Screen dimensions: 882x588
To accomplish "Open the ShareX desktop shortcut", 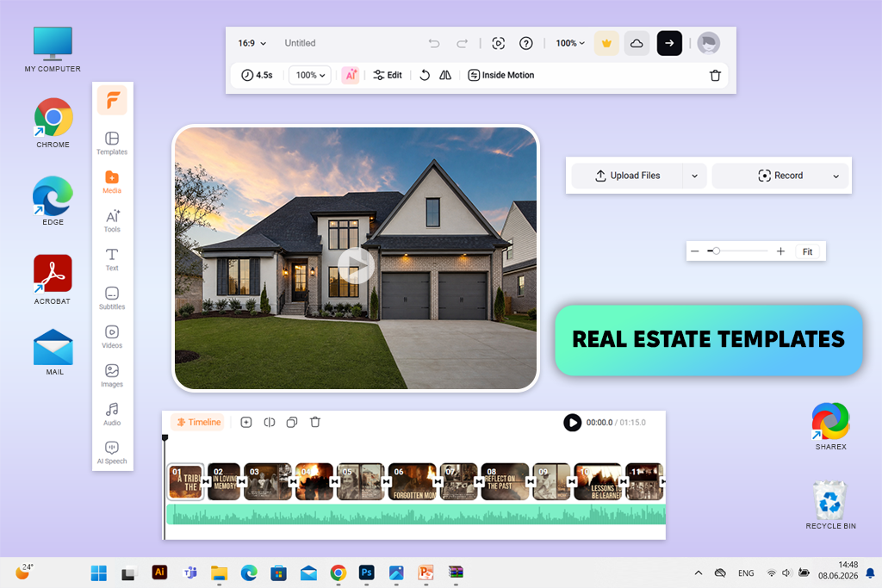I will [x=831, y=426].
